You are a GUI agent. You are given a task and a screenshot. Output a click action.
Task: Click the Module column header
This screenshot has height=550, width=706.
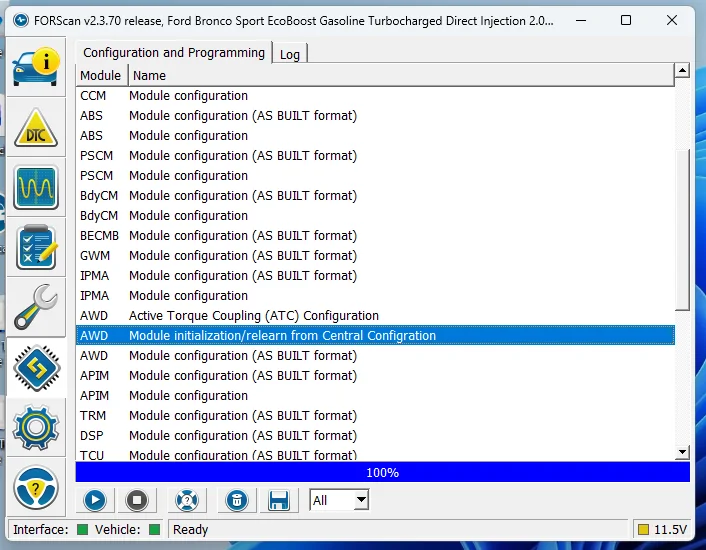click(x=100, y=75)
